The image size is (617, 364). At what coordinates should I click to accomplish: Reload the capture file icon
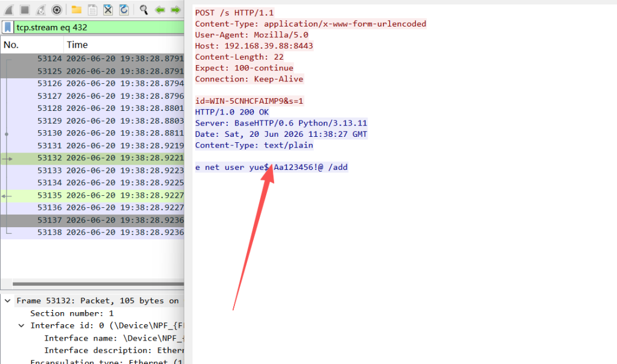124,10
